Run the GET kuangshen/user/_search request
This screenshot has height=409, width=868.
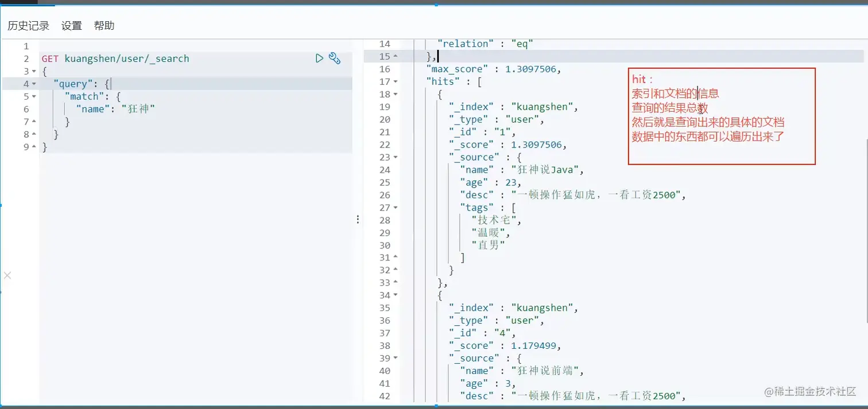coord(320,58)
